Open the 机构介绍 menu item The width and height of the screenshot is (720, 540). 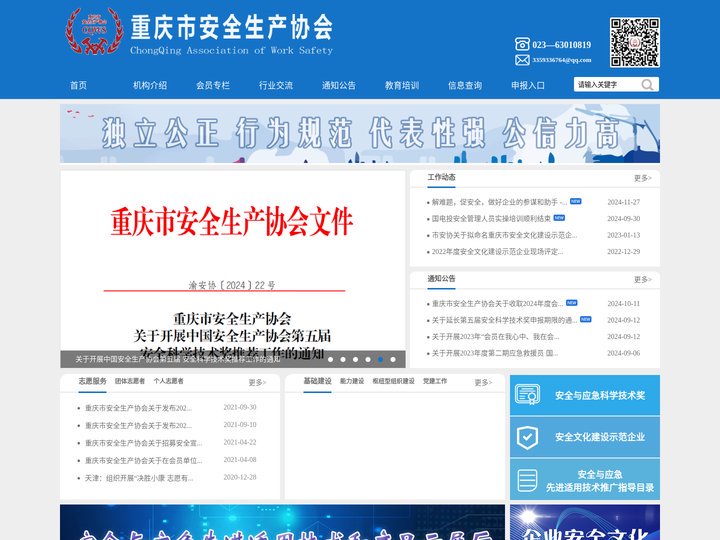coord(150,85)
